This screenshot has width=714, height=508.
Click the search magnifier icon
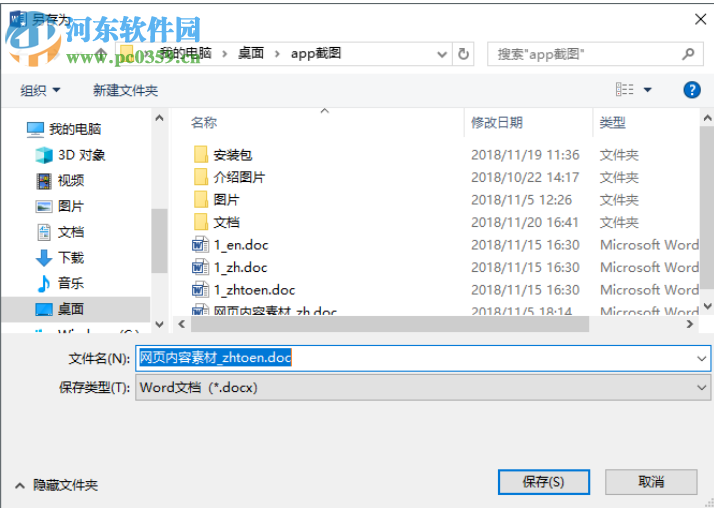coord(688,54)
